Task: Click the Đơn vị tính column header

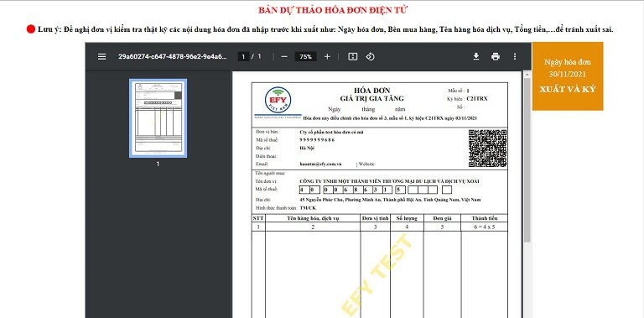Action: (375, 218)
